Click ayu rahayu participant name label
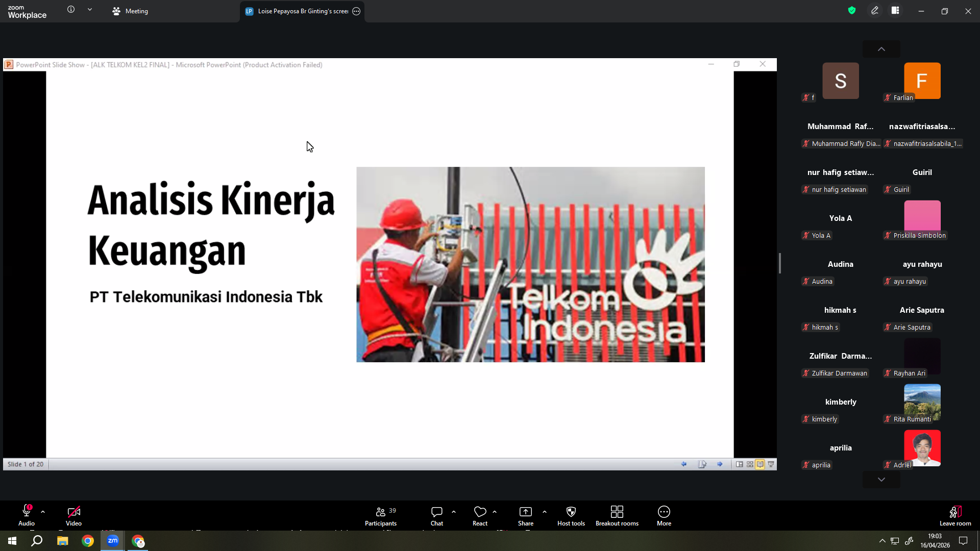The width and height of the screenshot is (980, 551). tap(905, 282)
